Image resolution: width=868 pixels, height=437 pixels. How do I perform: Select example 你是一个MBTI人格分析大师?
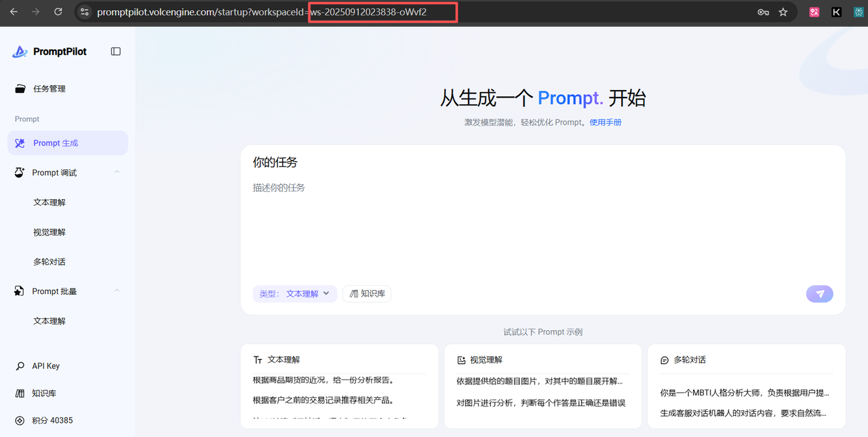[x=745, y=392]
